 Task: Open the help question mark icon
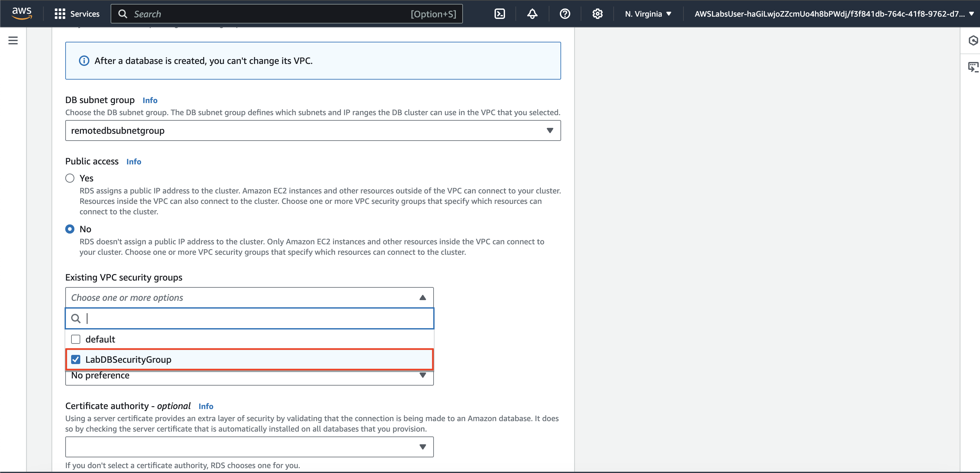click(x=565, y=14)
